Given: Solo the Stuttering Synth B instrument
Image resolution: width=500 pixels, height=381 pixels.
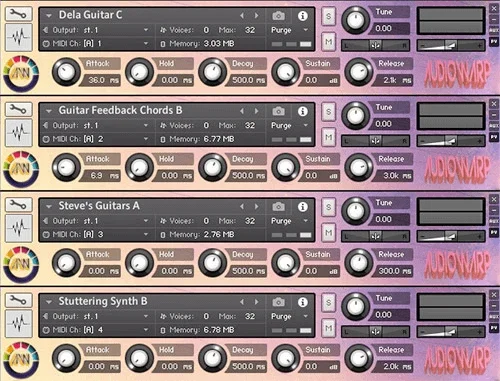Looking at the screenshot, I should [x=329, y=303].
